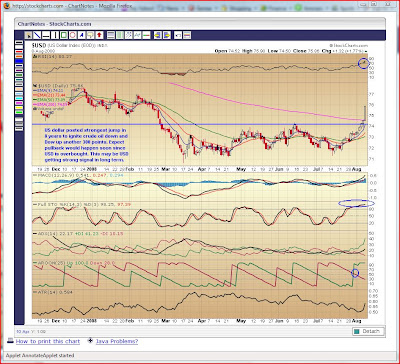The image size is (400, 364).
Task: Select the horizontal line tool
Action: 46,35
